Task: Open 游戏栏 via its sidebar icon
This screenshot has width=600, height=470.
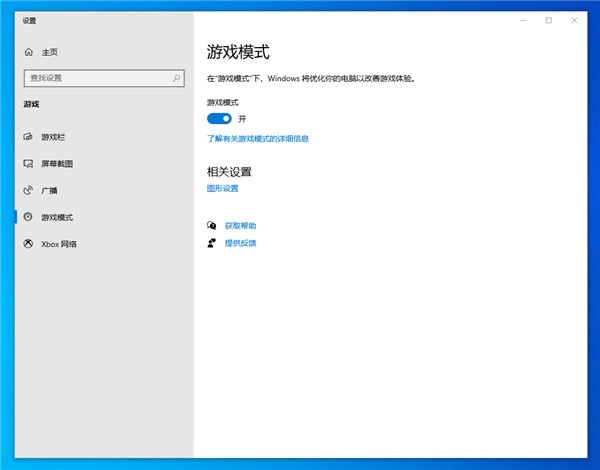Action: pos(28,137)
